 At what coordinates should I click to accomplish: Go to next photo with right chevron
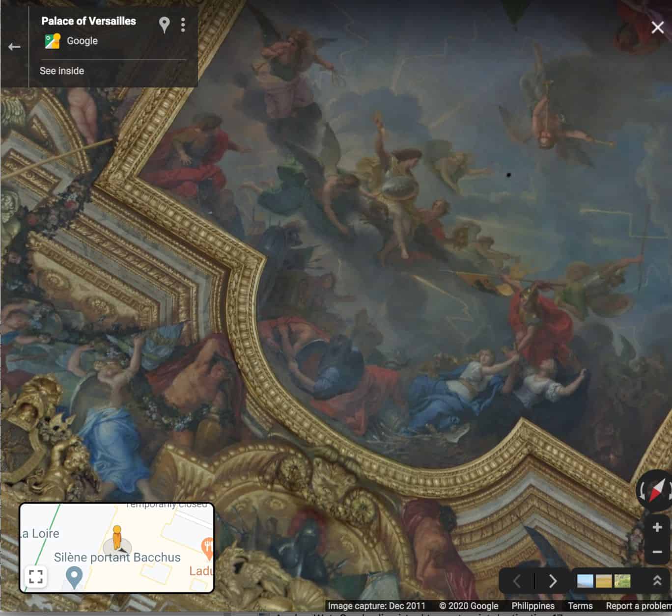click(553, 581)
